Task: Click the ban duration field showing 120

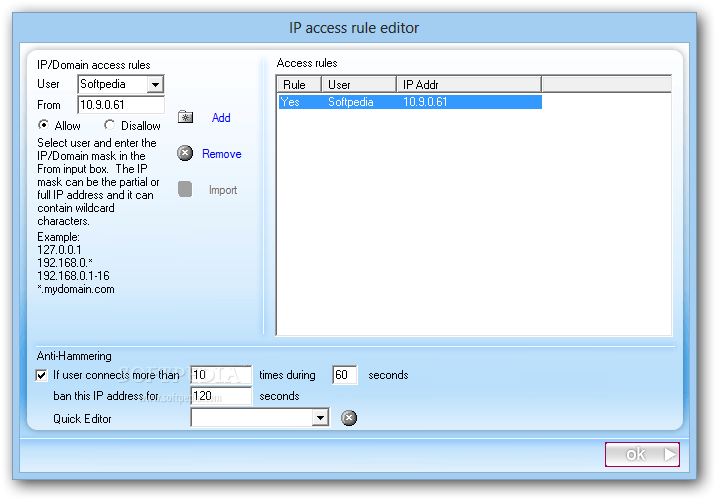Action: (x=221, y=396)
